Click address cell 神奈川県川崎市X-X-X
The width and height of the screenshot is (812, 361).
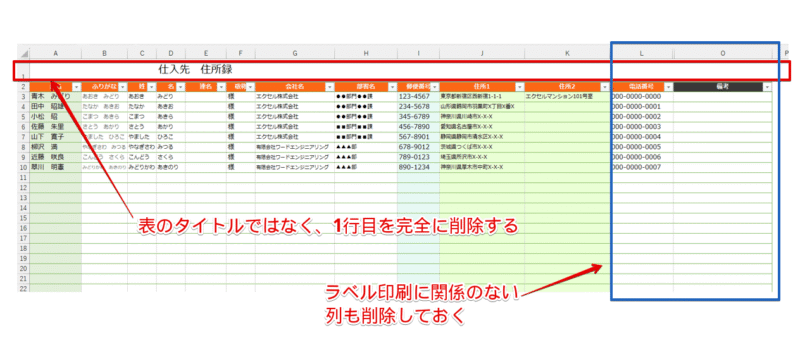482,117
